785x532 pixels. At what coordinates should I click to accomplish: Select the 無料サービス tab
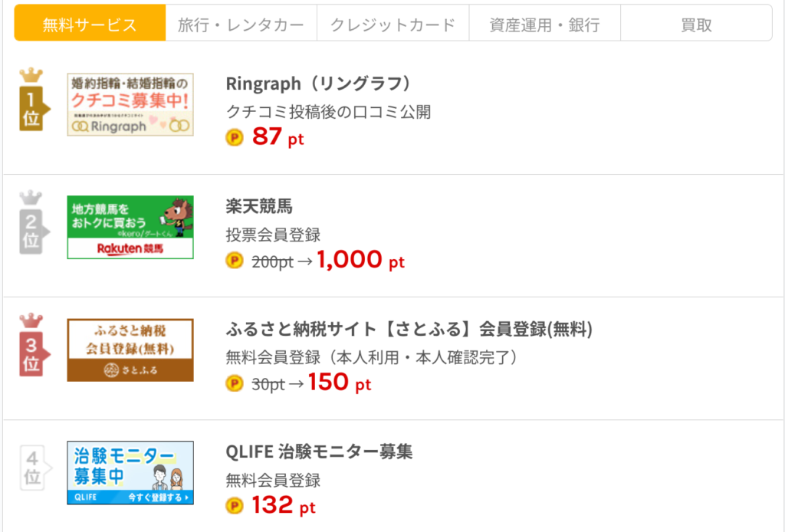[90, 23]
